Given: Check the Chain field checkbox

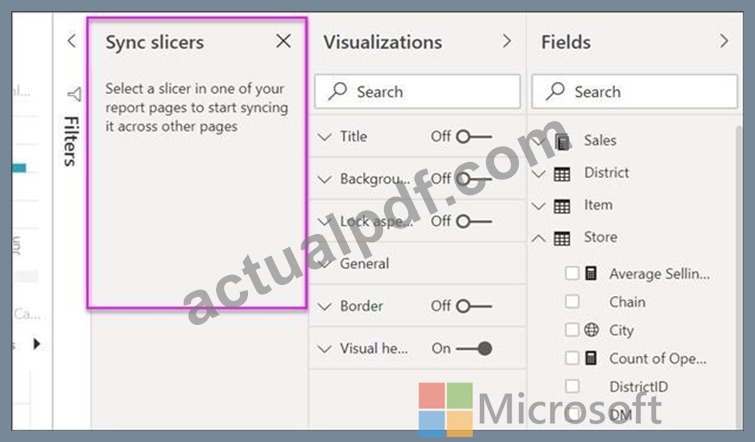Looking at the screenshot, I should coord(572,302).
